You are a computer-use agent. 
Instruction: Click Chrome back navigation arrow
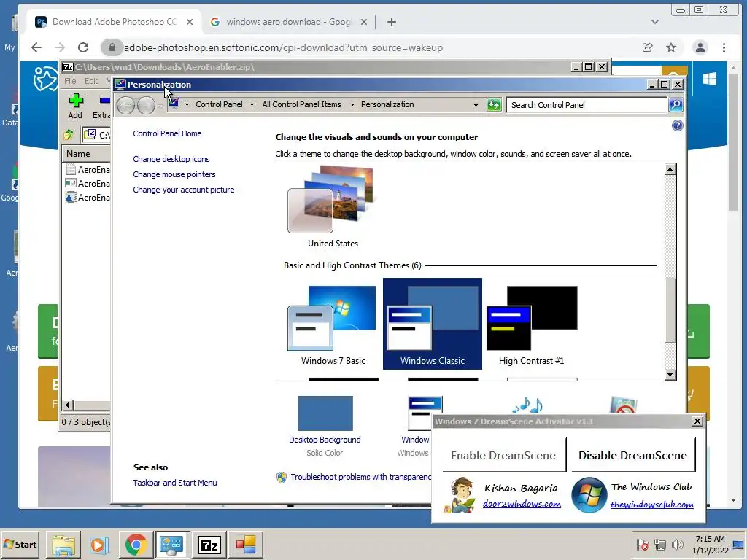tap(36, 47)
